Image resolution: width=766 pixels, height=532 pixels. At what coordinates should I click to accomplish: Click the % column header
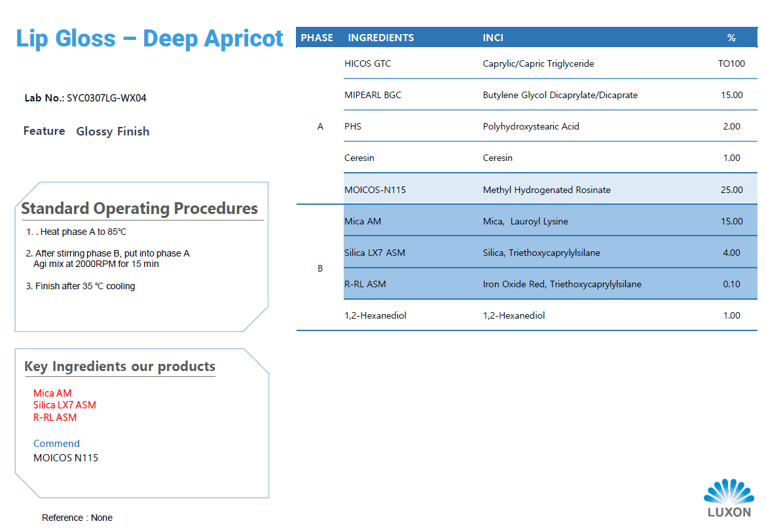[x=731, y=37]
